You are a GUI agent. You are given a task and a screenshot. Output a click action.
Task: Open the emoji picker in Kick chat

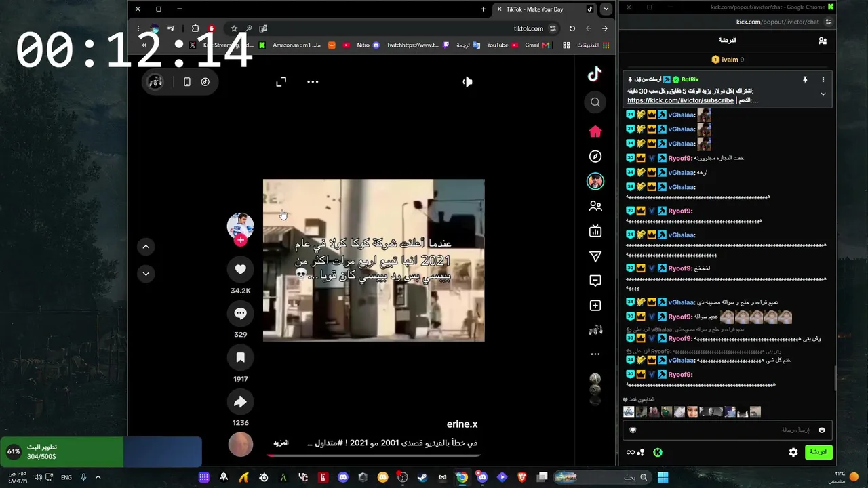coord(822,430)
